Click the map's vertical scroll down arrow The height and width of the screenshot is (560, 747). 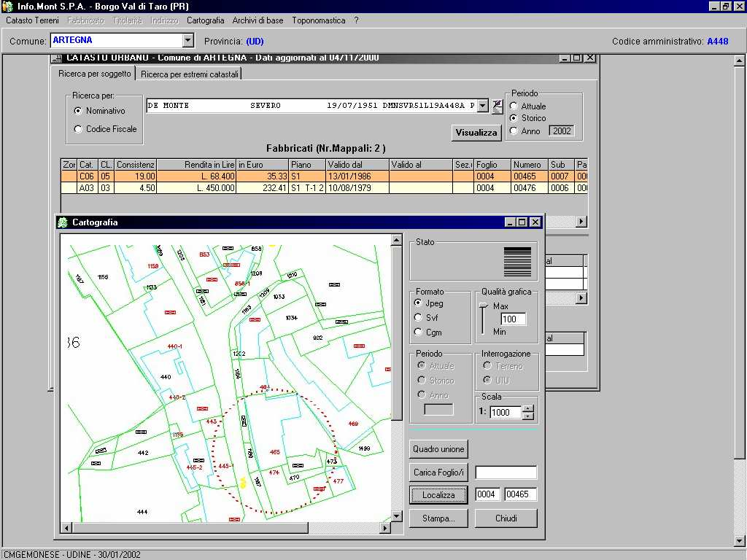[396, 516]
